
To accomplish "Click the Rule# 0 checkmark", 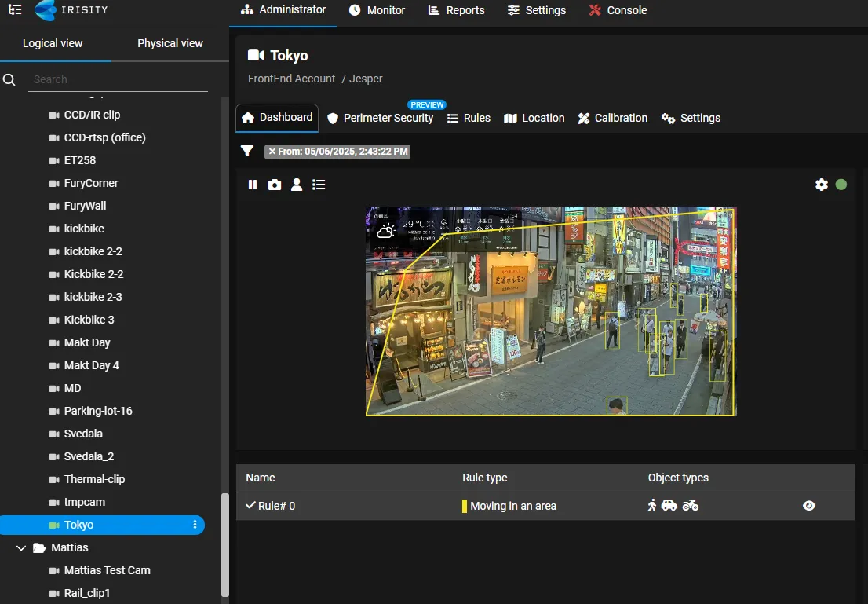I will (251, 505).
